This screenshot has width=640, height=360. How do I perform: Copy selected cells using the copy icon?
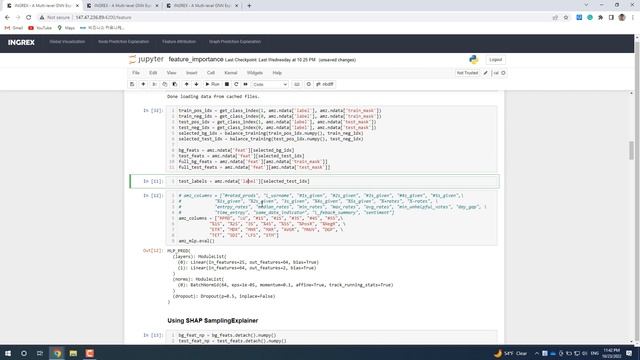click(164, 84)
